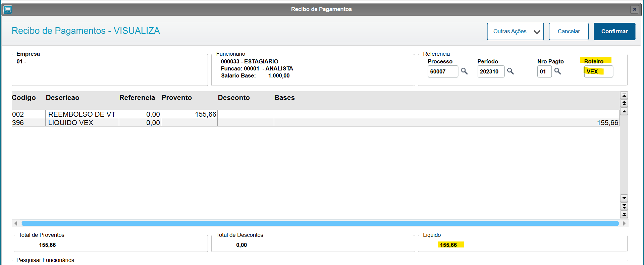Click the REEMBOLSO DE VT description cell

(x=82, y=114)
